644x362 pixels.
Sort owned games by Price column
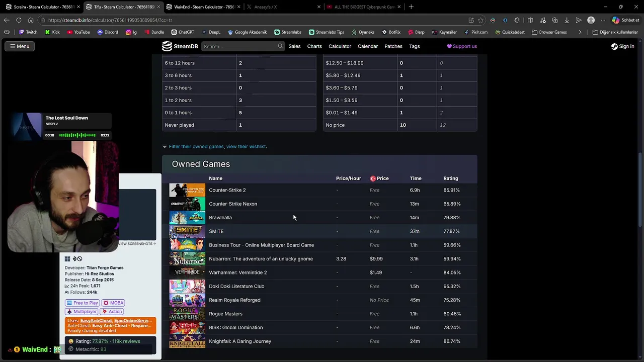click(379, 178)
